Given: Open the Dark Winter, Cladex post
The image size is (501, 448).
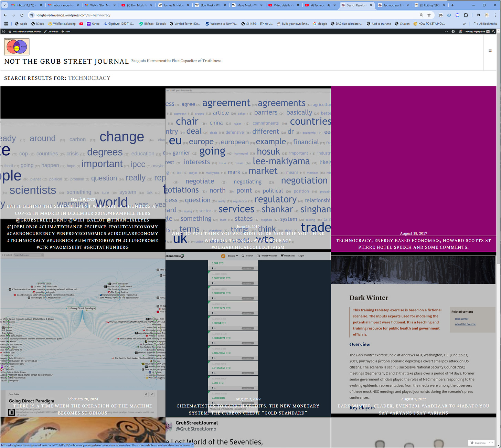Looking at the screenshot, I should (413, 409).
